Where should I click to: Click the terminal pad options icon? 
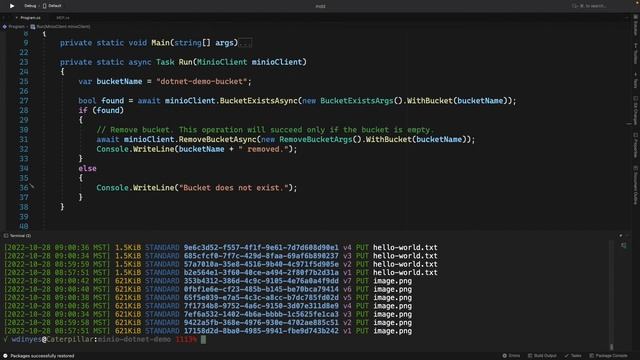(x=620, y=236)
